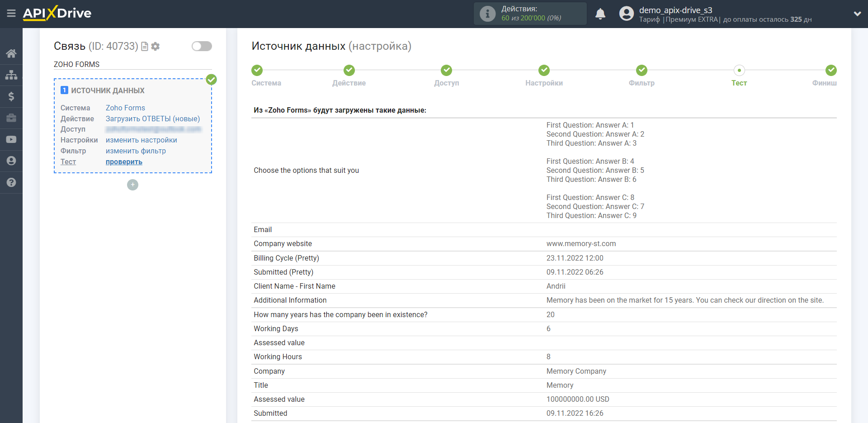Image resolution: width=868 pixels, height=423 pixels.
Task: Click the Submitted (Pretty) label
Action: pyautogui.click(x=283, y=272)
